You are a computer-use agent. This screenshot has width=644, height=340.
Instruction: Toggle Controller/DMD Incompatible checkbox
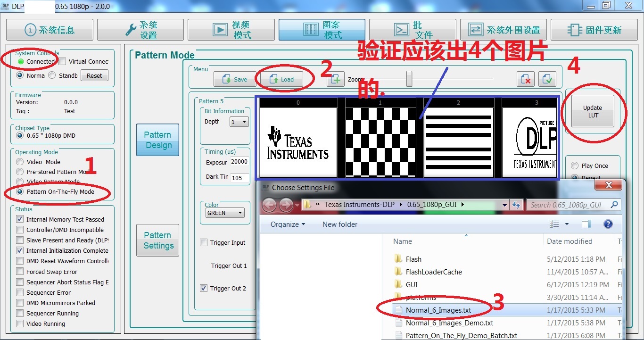20,230
